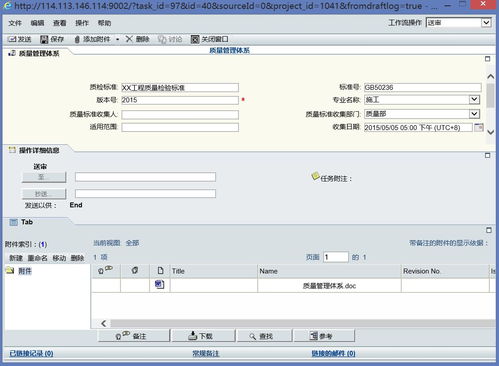Click the 质量标准收集人 input field
This screenshot has width=499, height=366.
tap(180, 115)
